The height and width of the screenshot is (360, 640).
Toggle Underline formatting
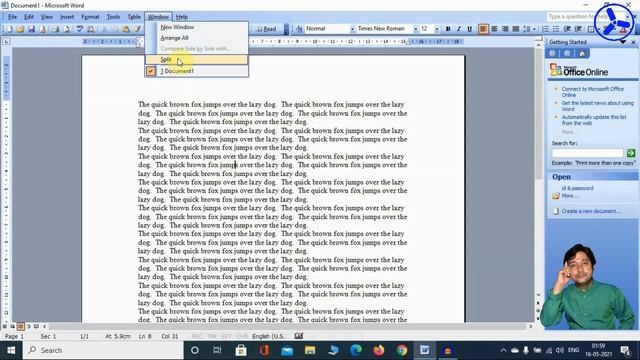click(469, 29)
